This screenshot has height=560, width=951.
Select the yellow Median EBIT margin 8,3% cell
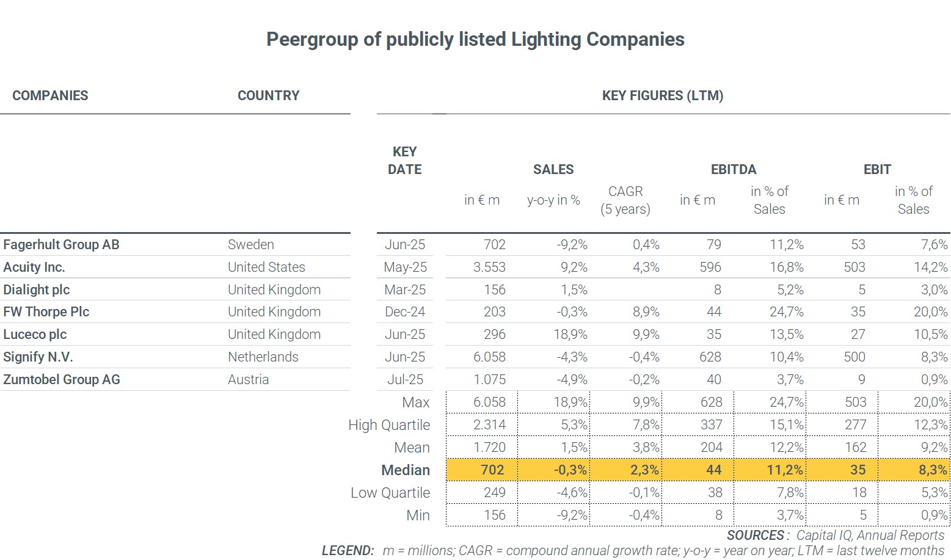click(x=934, y=470)
